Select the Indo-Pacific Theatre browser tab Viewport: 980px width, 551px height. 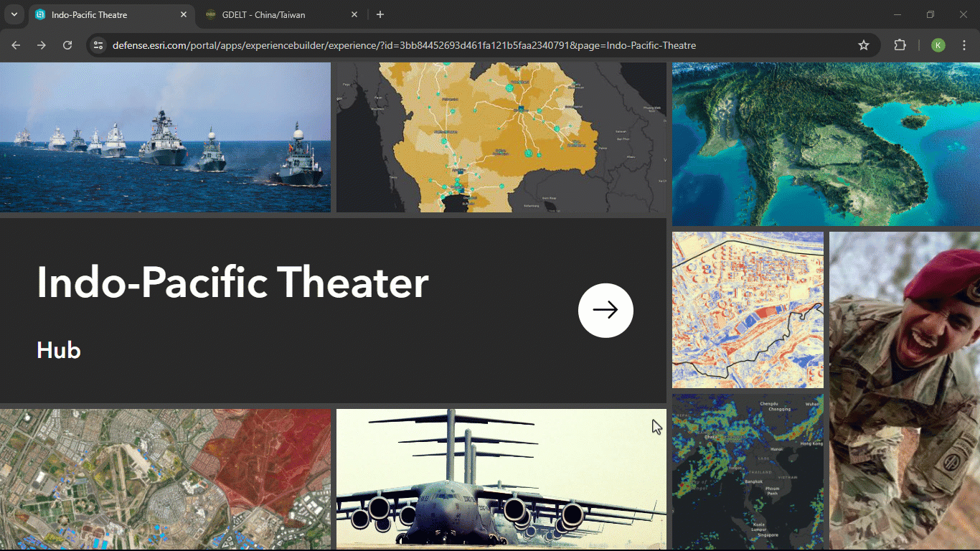coord(100,14)
